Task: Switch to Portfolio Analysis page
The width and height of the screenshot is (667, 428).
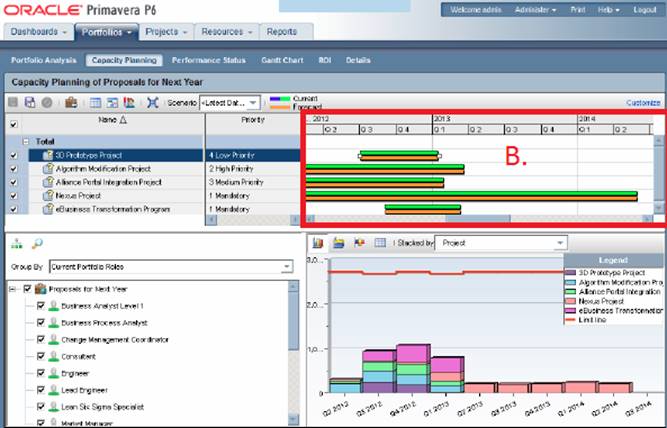Action: 44,60
